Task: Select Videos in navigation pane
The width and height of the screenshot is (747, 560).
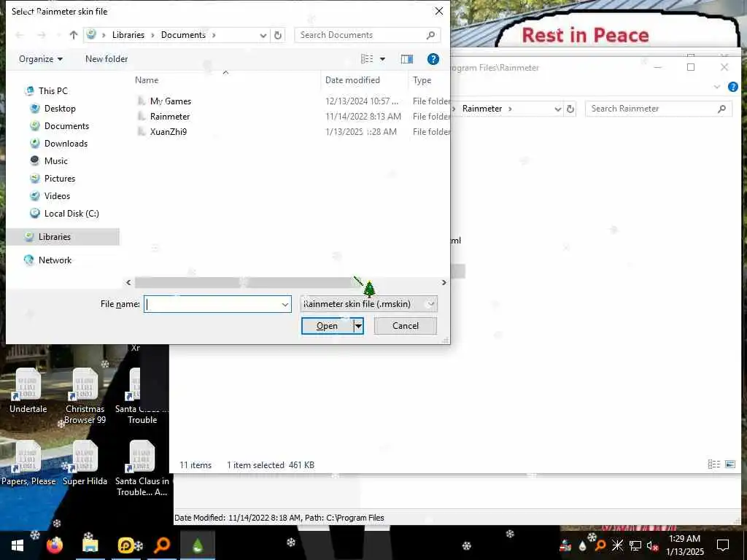Action: (57, 195)
